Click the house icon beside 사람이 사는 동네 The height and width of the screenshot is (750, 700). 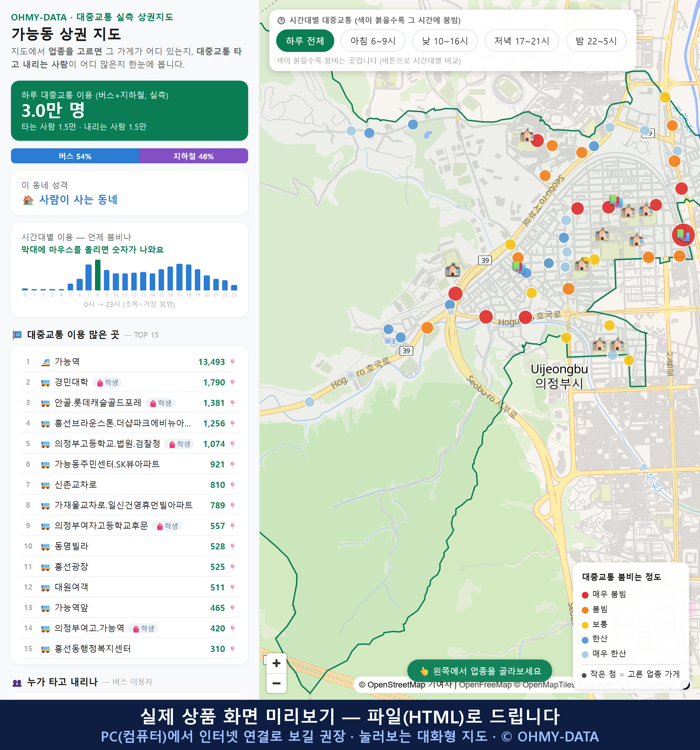click(x=28, y=200)
